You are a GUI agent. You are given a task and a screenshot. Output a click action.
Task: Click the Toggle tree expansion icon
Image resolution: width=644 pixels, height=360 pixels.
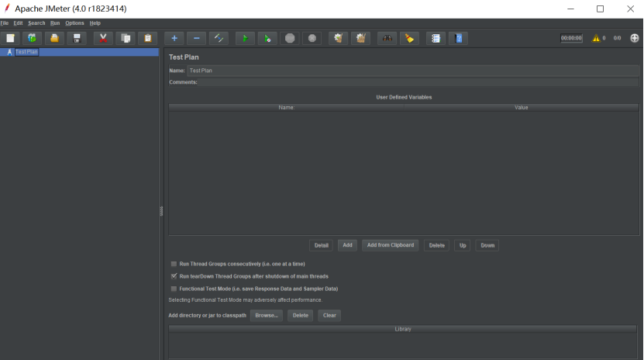point(219,38)
